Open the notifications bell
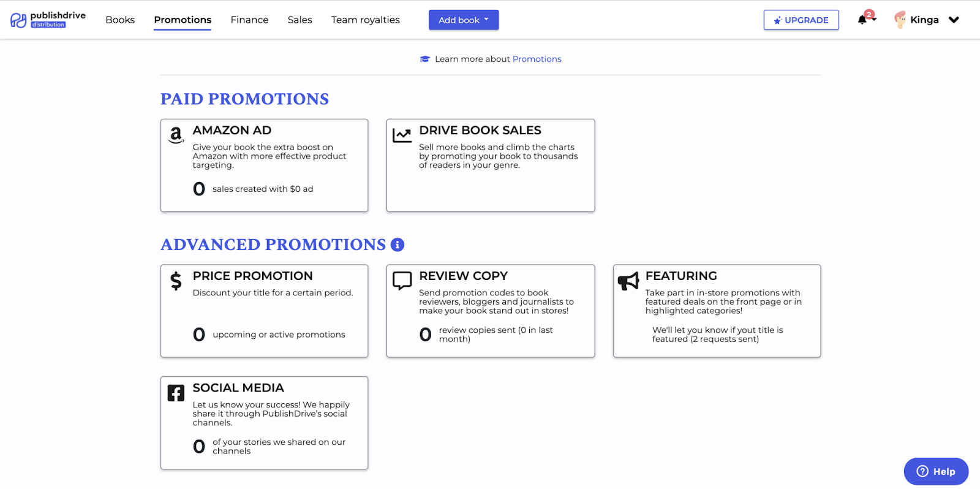The image size is (980, 489). tap(862, 20)
